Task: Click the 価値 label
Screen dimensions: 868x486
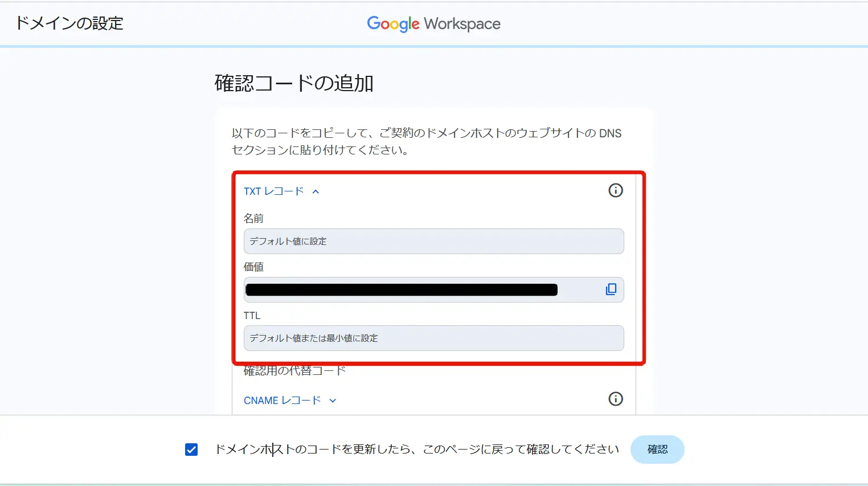Action: [x=253, y=267]
